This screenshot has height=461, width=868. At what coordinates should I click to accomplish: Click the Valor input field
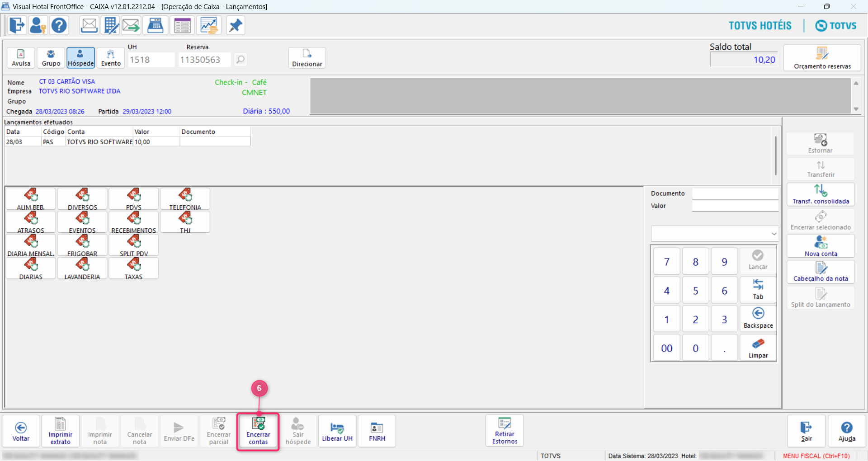735,206
